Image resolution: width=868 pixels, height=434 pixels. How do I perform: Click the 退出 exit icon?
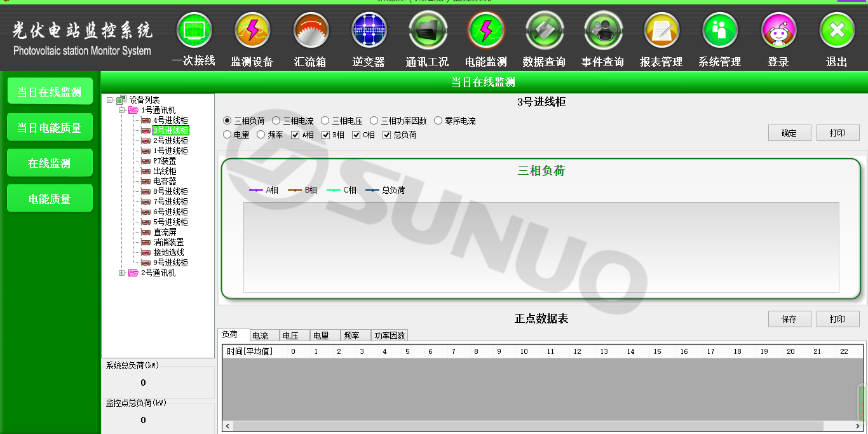(837, 31)
